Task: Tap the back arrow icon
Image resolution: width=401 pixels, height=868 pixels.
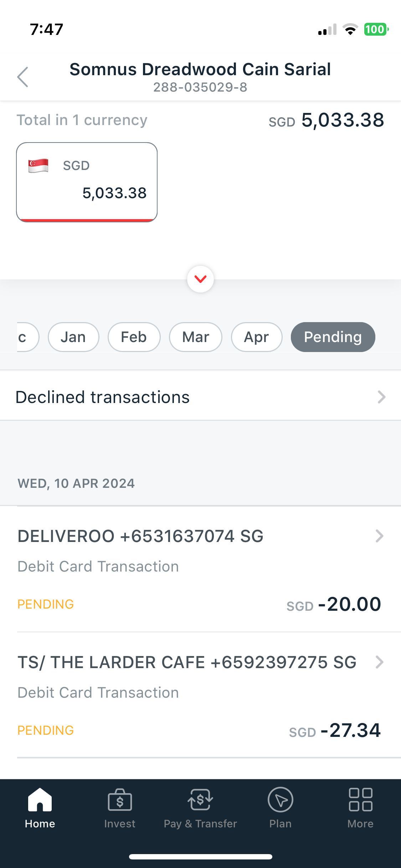Action: (22, 77)
